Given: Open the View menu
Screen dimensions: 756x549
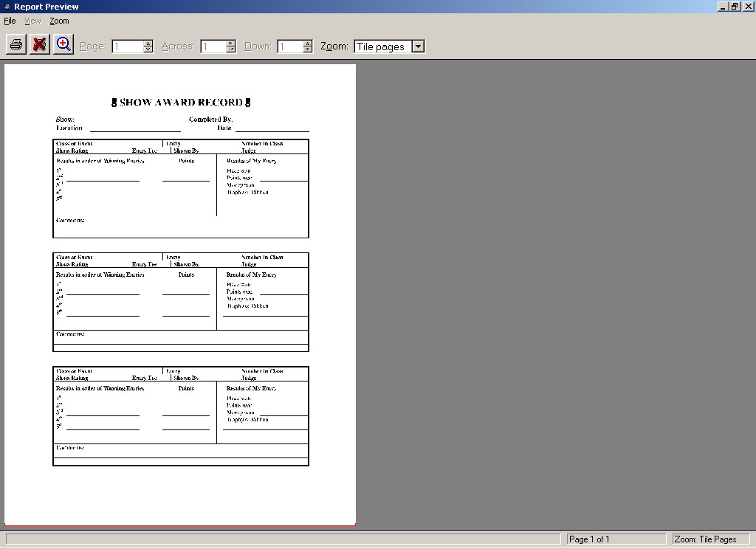Looking at the screenshot, I should pyautogui.click(x=32, y=21).
